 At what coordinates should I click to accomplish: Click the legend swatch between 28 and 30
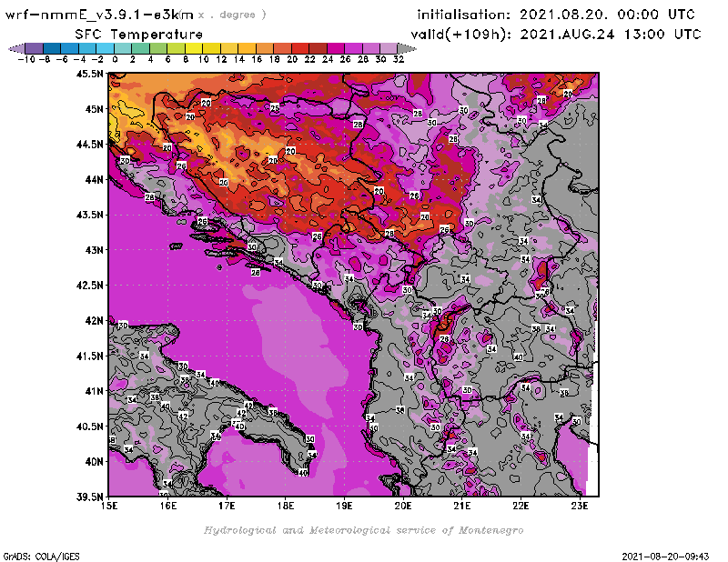370,48
